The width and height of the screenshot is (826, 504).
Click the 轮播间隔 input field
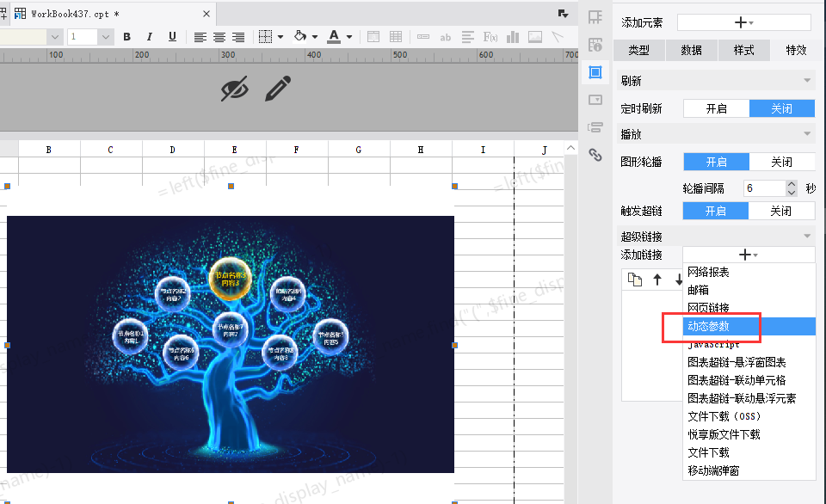click(x=764, y=188)
